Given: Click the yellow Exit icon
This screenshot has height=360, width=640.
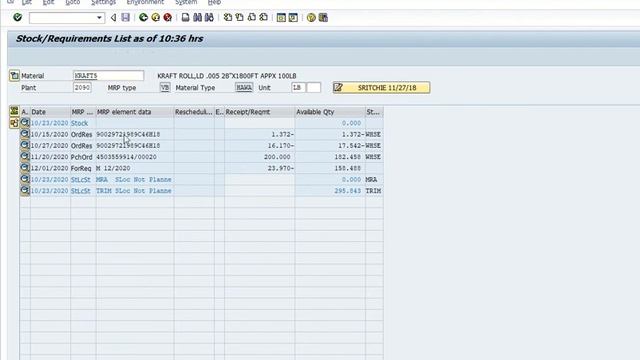Looking at the screenshot, I should click(156, 18).
